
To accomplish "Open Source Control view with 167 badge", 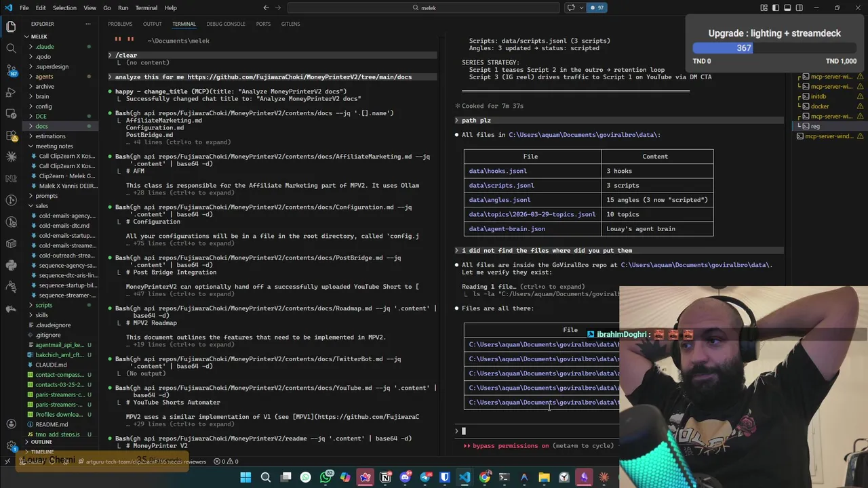I will click(x=11, y=70).
